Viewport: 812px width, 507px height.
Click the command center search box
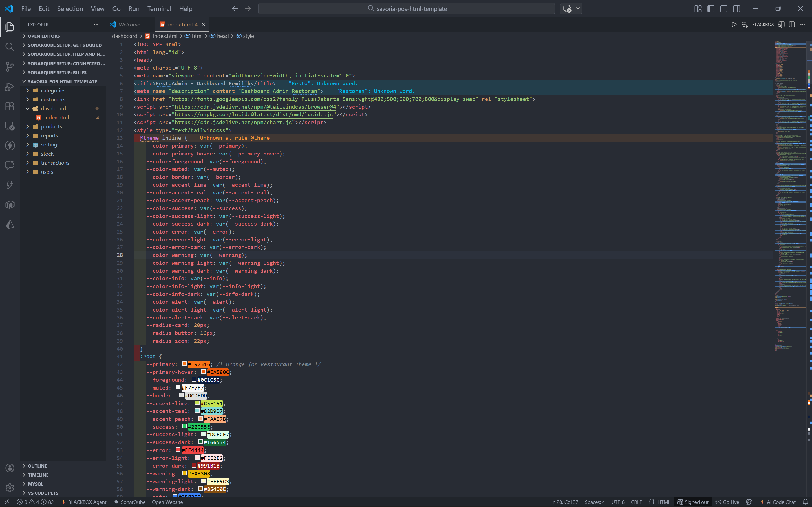[x=406, y=9]
